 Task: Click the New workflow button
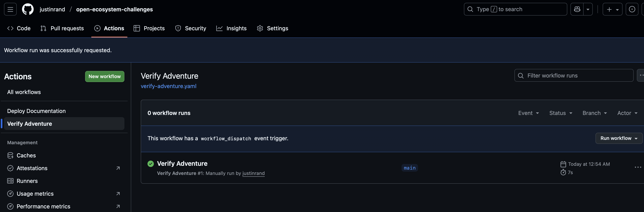click(x=105, y=77)
